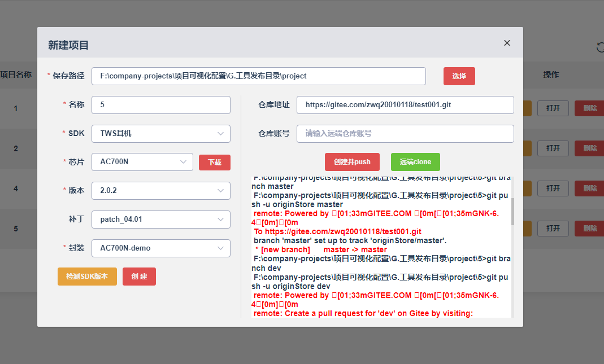Click the red 创建 button
Viewport: 604px width, 364px height.
tap(139, 277)
